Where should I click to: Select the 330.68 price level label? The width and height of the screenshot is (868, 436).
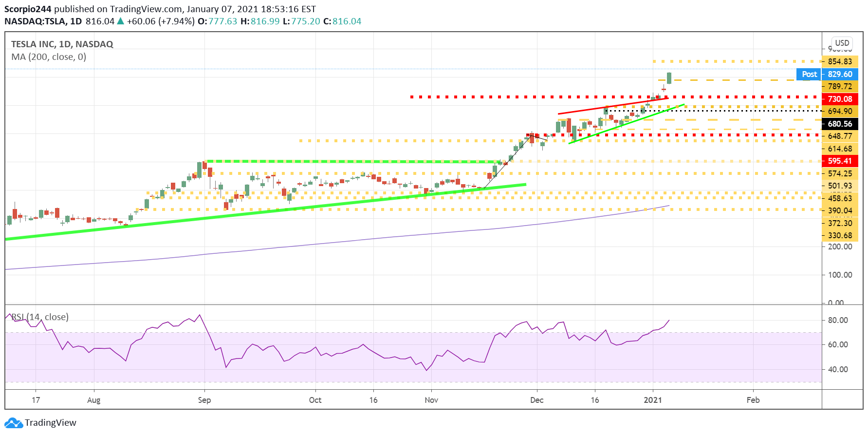coord(840,235)
